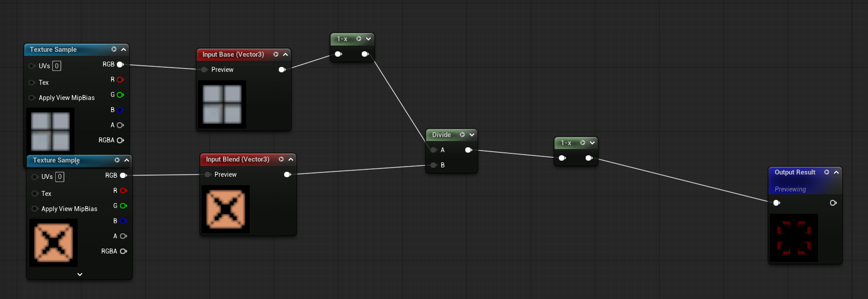Click output pin of 1-x node after Divide
868x299 pixels.
[589, 158]
